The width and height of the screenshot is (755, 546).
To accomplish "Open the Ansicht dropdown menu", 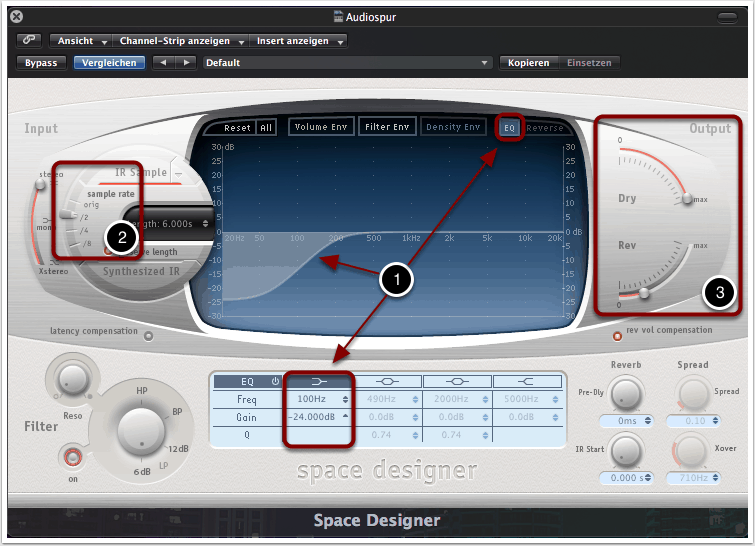I will pos(82,41).
